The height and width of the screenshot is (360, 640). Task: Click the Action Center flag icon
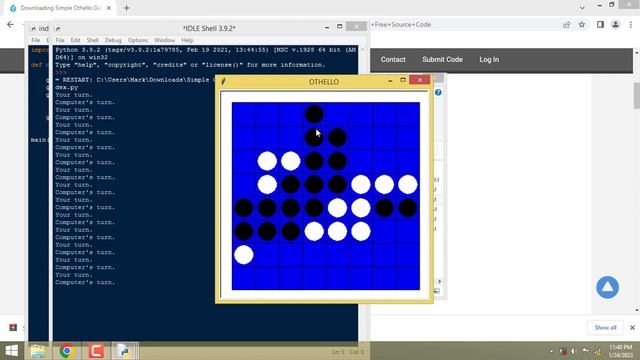click(586, 351)
